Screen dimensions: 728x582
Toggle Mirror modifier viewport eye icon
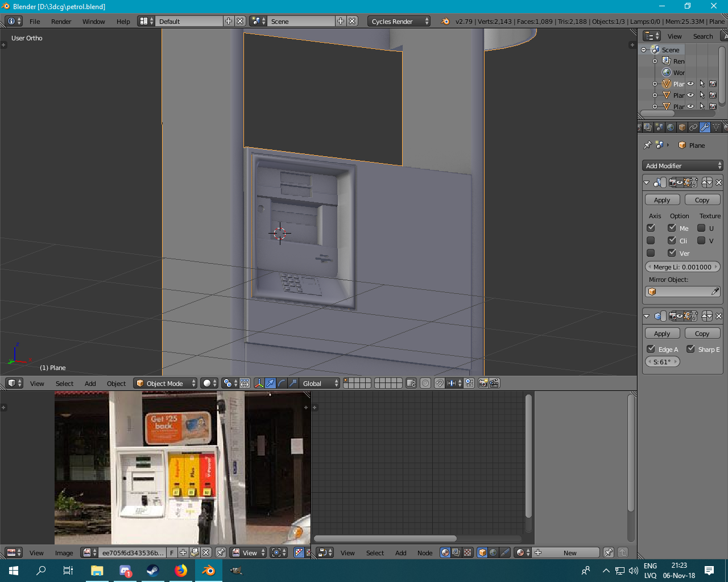(680, 182)
